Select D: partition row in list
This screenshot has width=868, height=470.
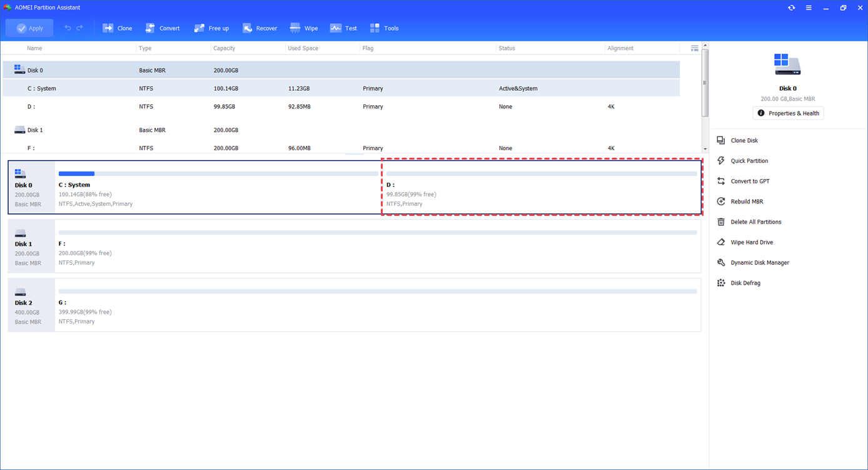(x=341, y=106)
